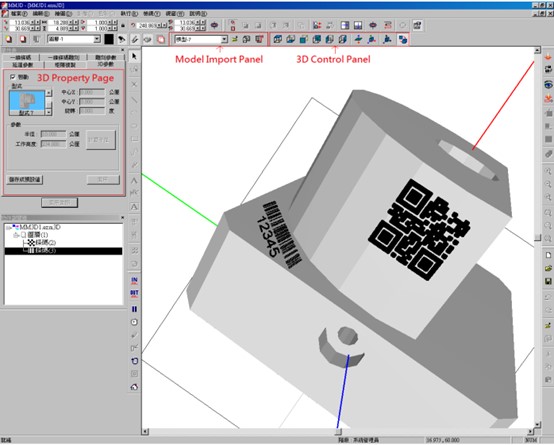Click the floppy disk save icon
The width and height of the screenshot is (554, 445).
click(548, 281)
